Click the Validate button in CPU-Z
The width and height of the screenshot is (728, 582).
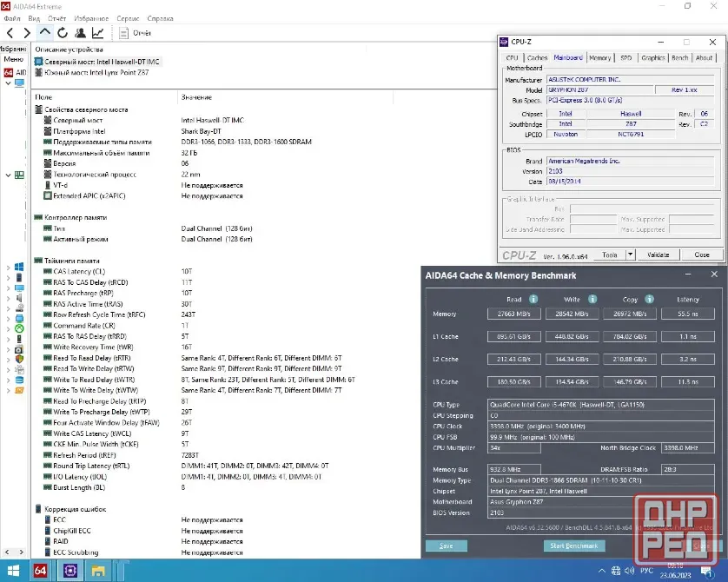[658, 255]
